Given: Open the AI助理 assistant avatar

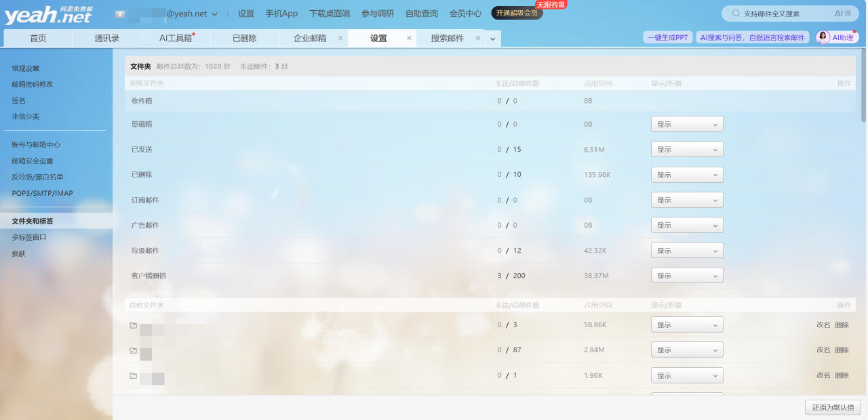Looking at the screenshot, I should pyautogui.click(x=824, y=38).
